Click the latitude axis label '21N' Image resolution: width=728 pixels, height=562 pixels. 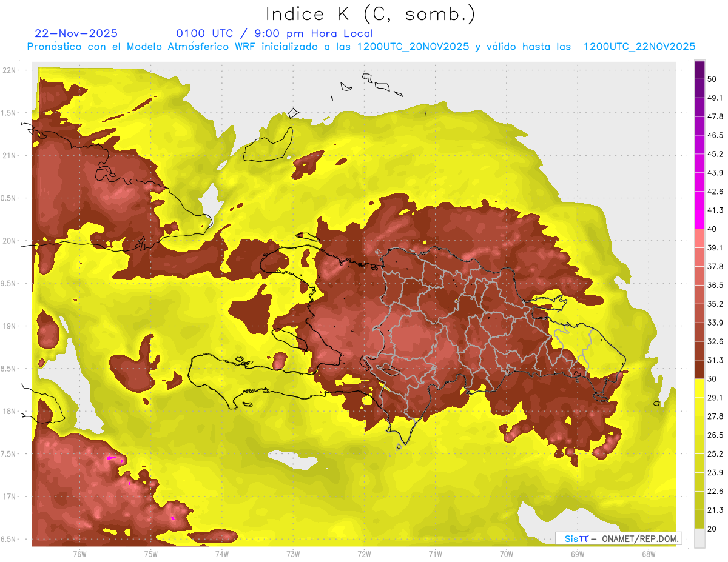pos(10,155)
